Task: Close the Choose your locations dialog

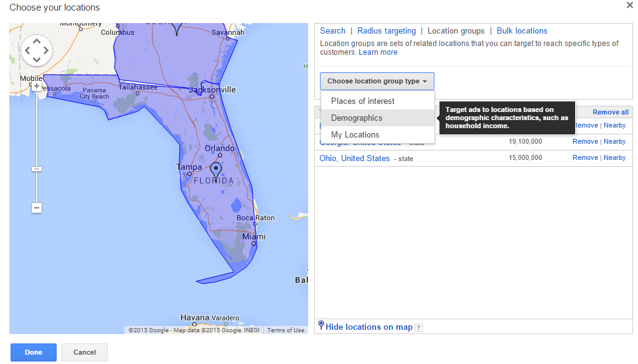Action: 629,5
